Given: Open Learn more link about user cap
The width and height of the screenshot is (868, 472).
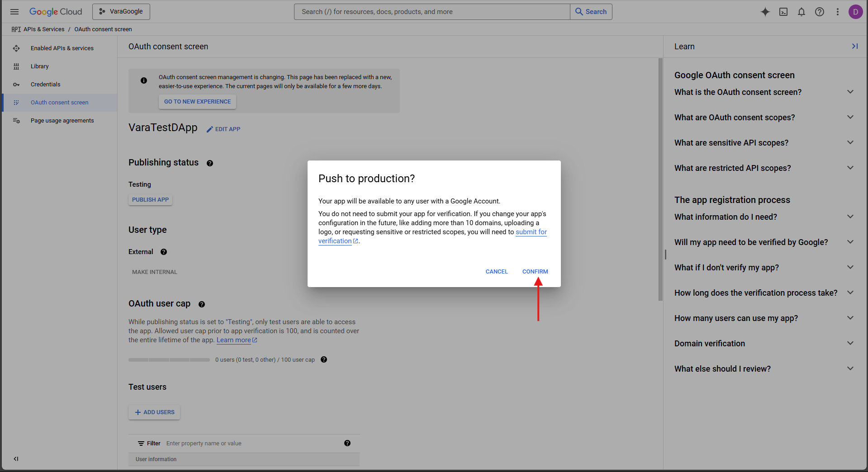Looking at the screenshot, I should click(x=237, y=340).
